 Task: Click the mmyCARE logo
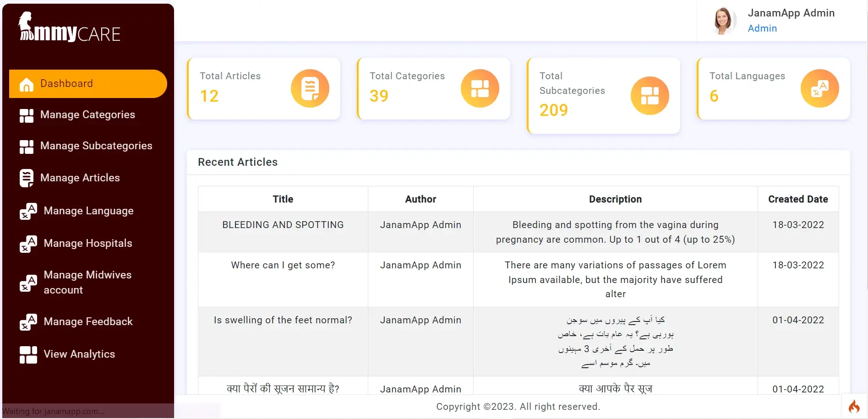point(70,28)
